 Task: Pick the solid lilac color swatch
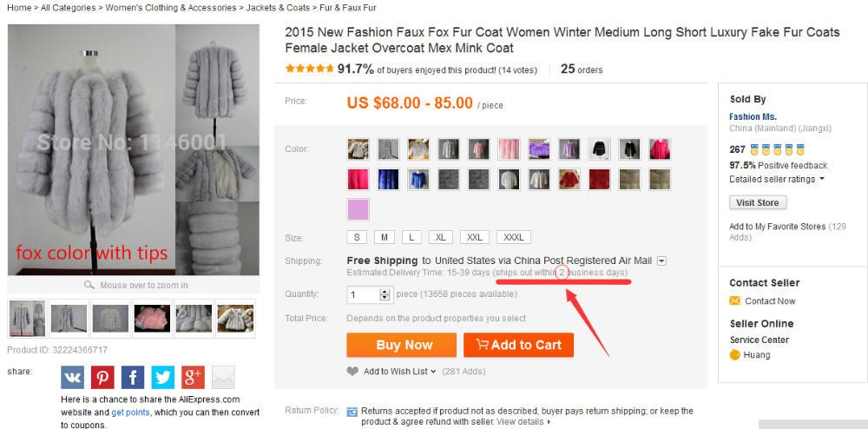358,209
